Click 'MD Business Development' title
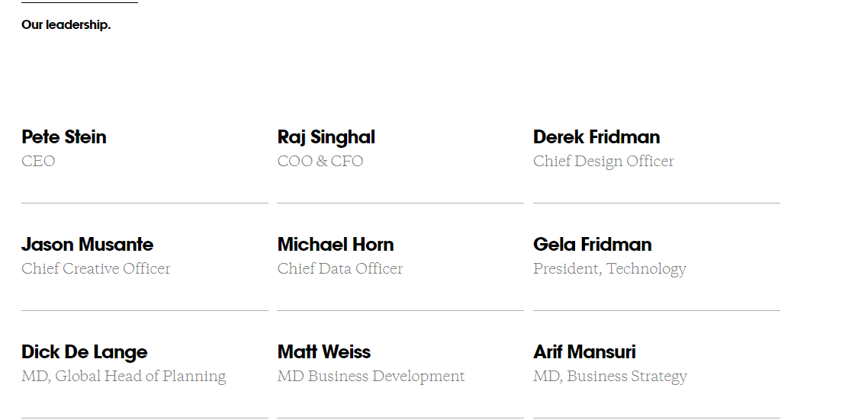 pos(371,377)
